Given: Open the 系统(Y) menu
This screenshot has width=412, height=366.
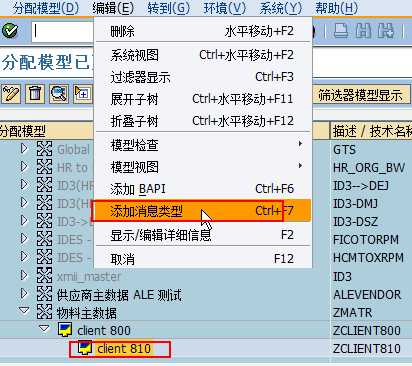Looking at the screenshot, I should tap(280, 8).
